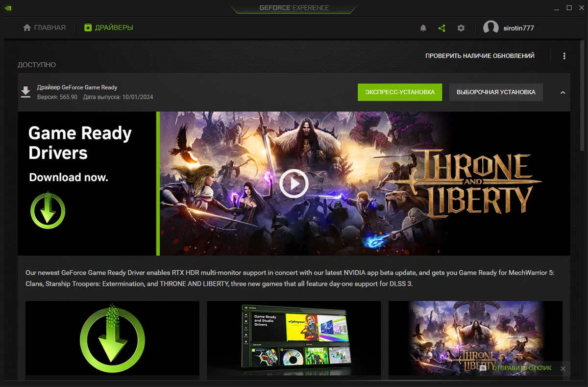Click the Версия: 565.90 text

tap(57, 97)
